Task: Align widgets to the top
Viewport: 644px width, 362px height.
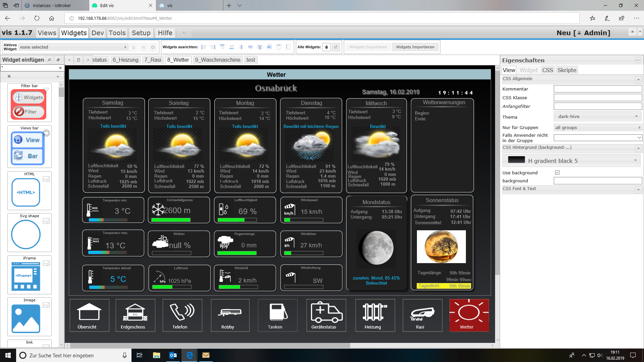Action: coord(222,47)
